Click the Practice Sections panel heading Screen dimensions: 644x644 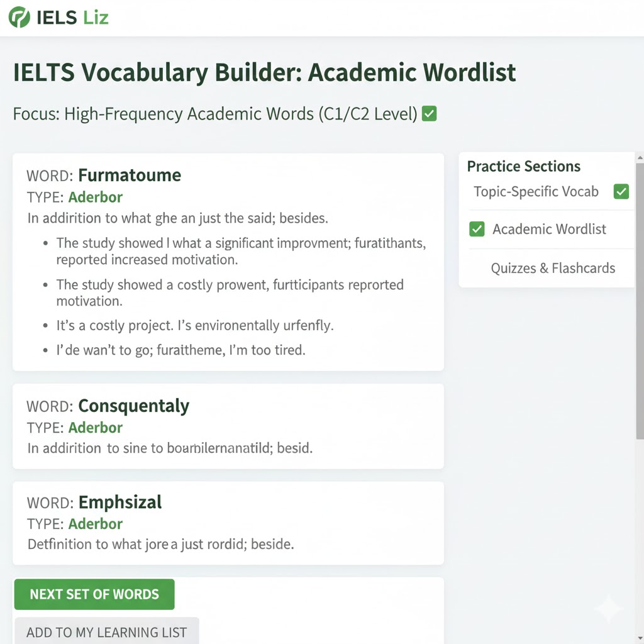[523, 167]
